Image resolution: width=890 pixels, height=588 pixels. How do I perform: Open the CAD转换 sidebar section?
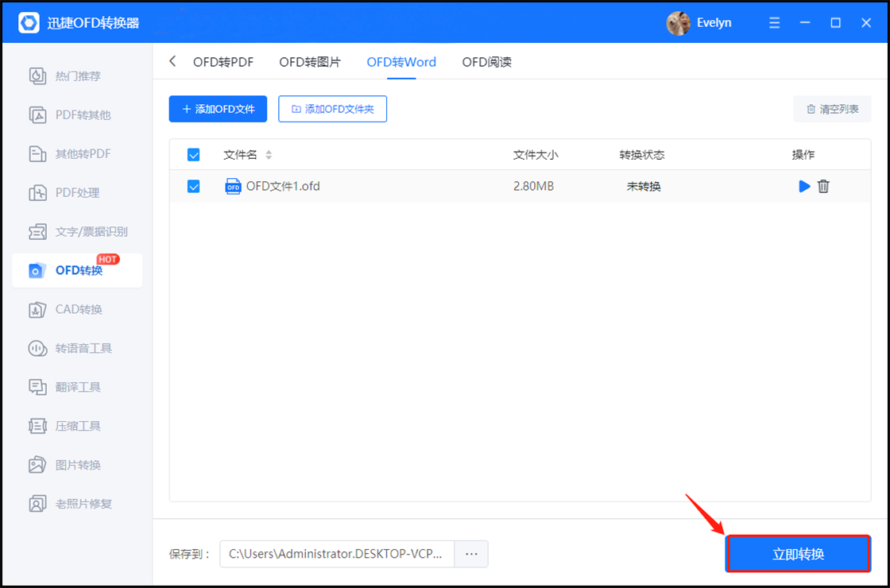coord(76,309)
